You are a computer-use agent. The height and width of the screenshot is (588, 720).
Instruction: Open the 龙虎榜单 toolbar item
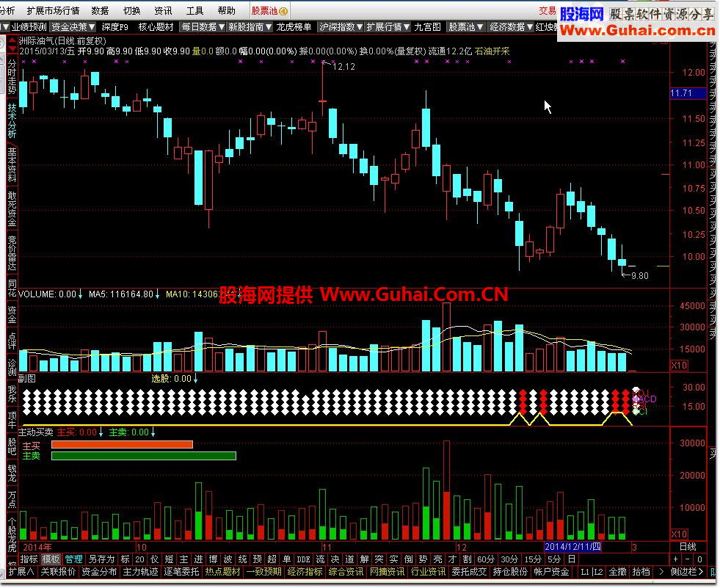click(x=294, y=27)
